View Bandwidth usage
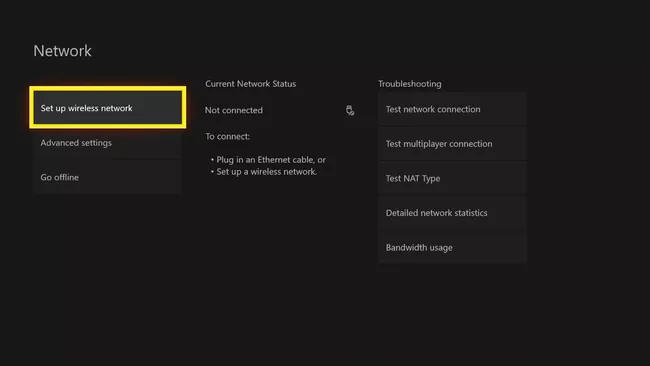Image resolution: width=650 pixels, height=366 pixels. coord(452,247)
